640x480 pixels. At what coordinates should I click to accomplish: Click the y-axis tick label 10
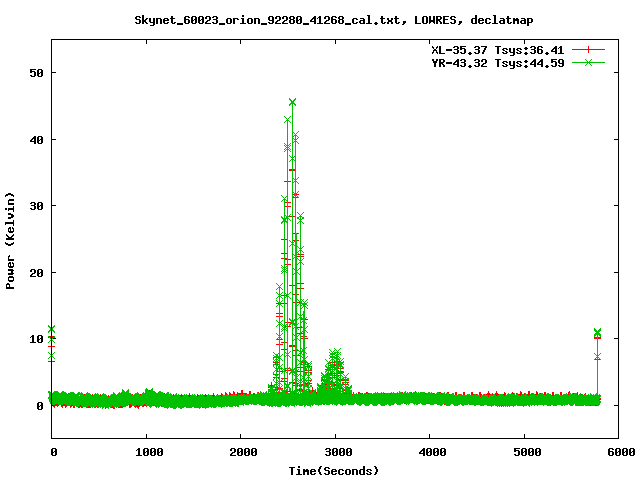36,339
